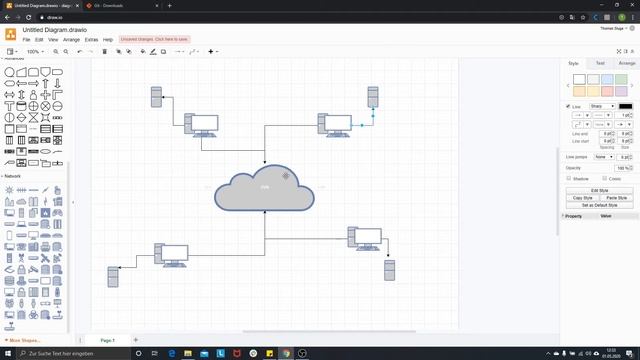Click the line color pencil icon
Viewport: 640px width, 360px height.
pyautogui.click(x=153, y=52)
